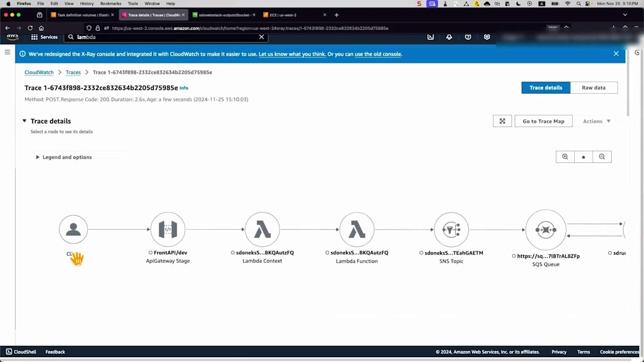Select the SNS Topic node icon
This screenshot has height=362, width=644.
point(451,230)
